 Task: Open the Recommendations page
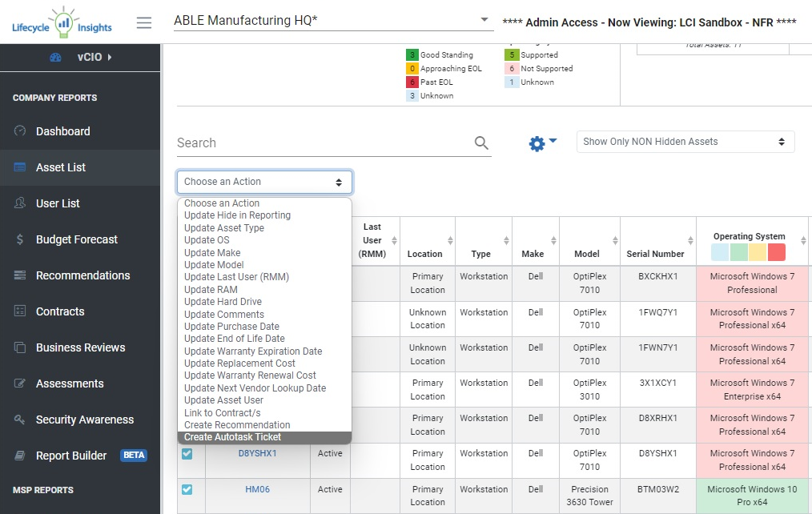tap(82, 275)
